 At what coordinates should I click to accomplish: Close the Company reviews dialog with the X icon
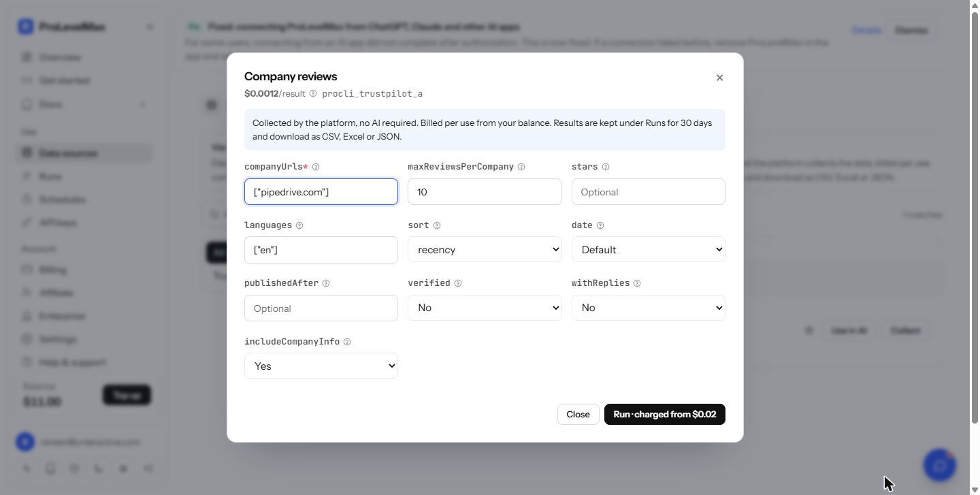(x=719, y=78)
